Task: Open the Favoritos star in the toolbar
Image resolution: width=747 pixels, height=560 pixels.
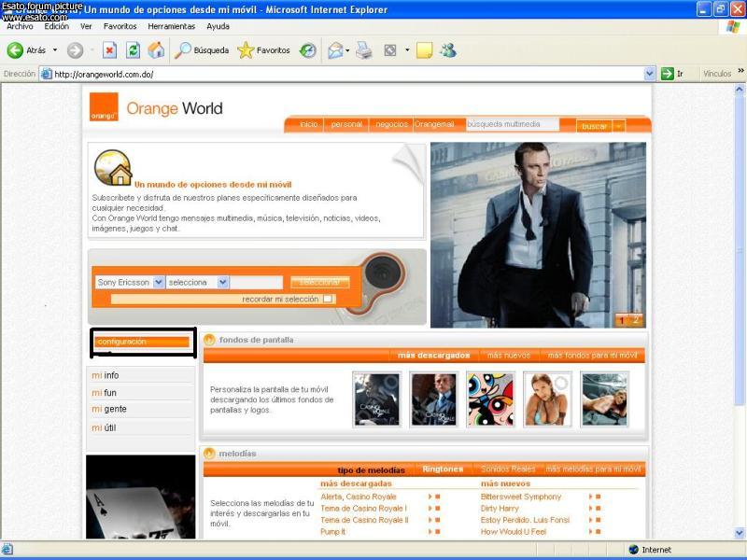Action: click(246, 50)
